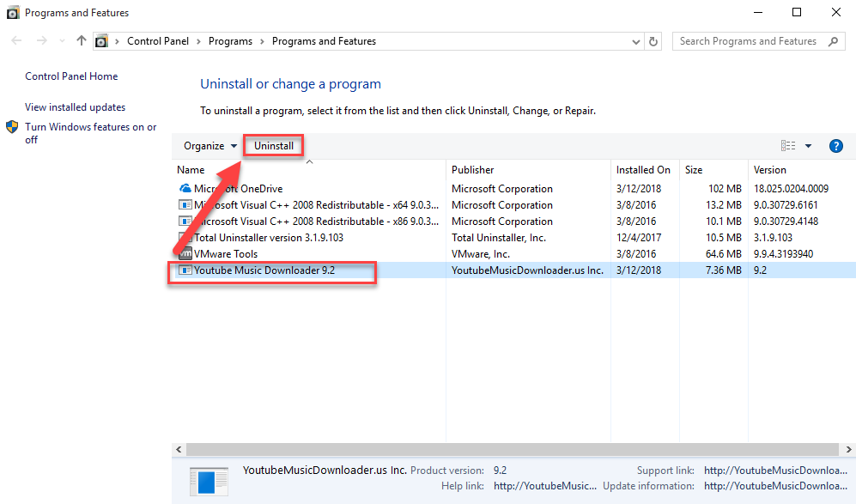
Task: Click Total Uninstaller, Inc. publisher cell
Action: [x=499, y=238]
